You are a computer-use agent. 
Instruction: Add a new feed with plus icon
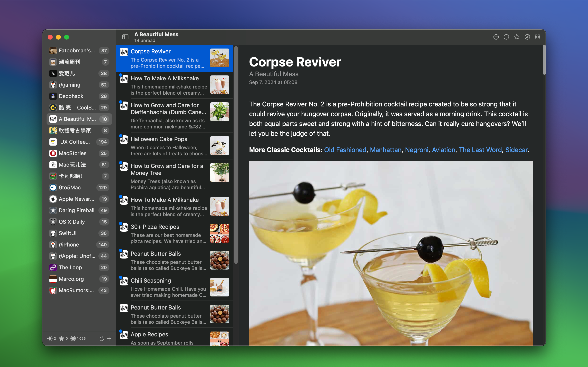click(x=109, y=338)
